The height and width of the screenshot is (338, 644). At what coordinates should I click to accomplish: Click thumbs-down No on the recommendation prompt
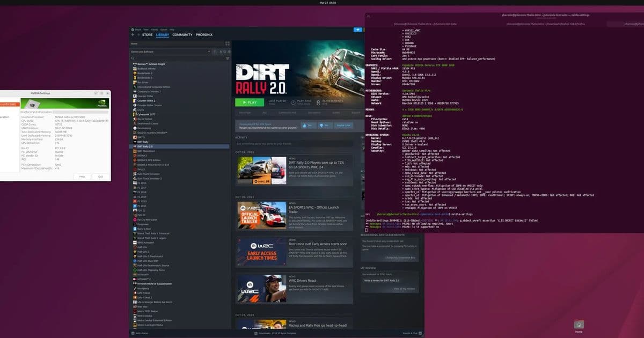323,126
